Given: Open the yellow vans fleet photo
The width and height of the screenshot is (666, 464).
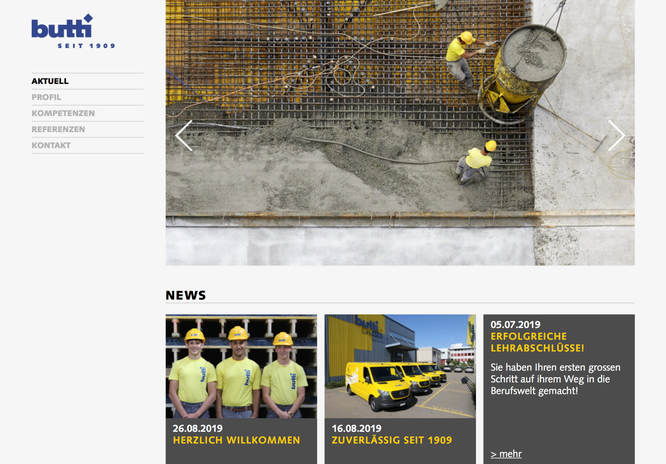Looking at the screenshot, I should [400, 366].
